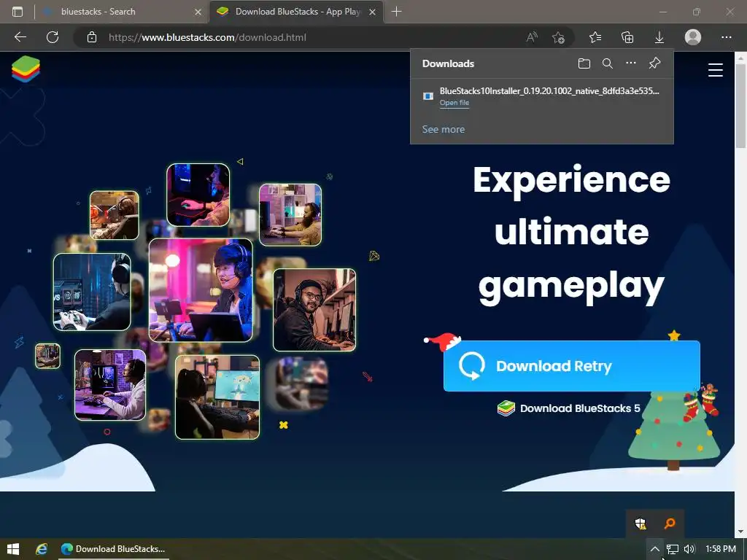Click the photo of man with glasses and headset
The height and width of the screenshot is (560, 747).
coord(314,310)
